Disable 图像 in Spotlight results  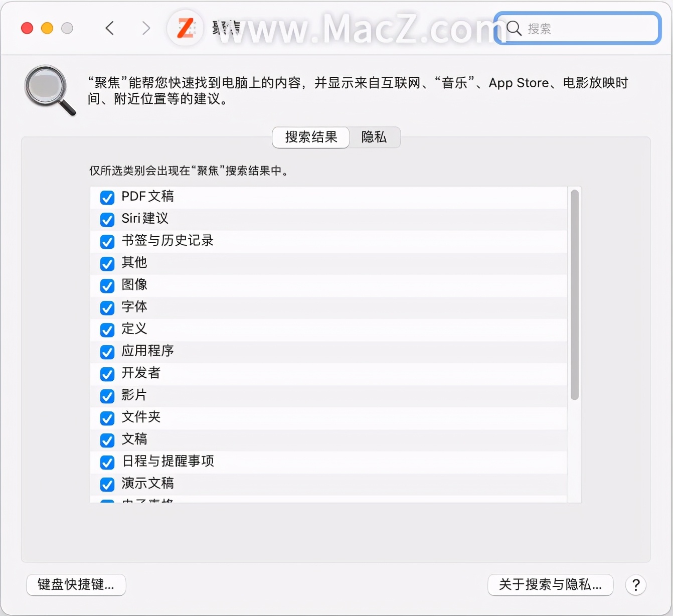[107, 286]
